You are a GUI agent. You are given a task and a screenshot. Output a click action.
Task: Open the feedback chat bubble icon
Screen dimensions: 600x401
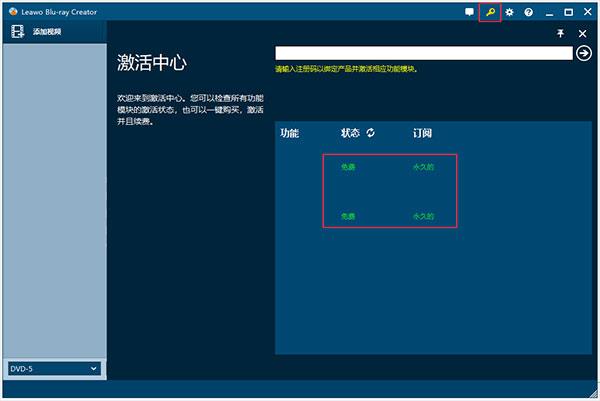pos(469,12)
